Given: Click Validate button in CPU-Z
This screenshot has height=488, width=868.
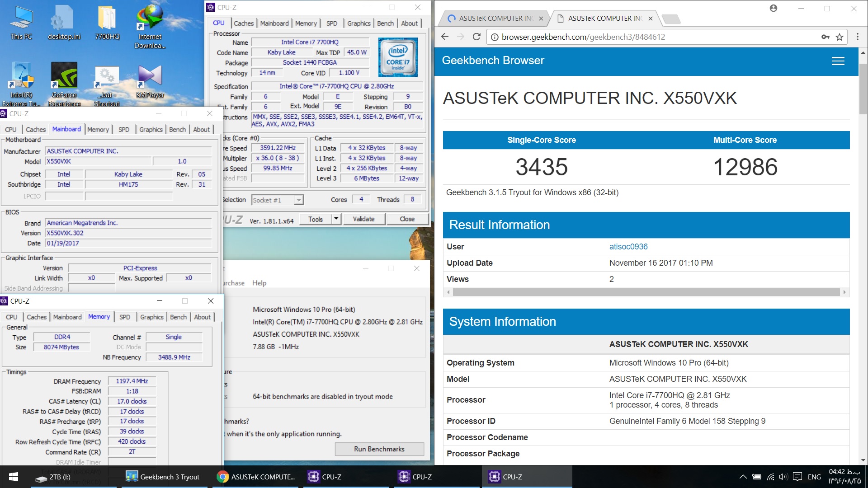Looking at the screenshot, I should (x=364, y=219).
